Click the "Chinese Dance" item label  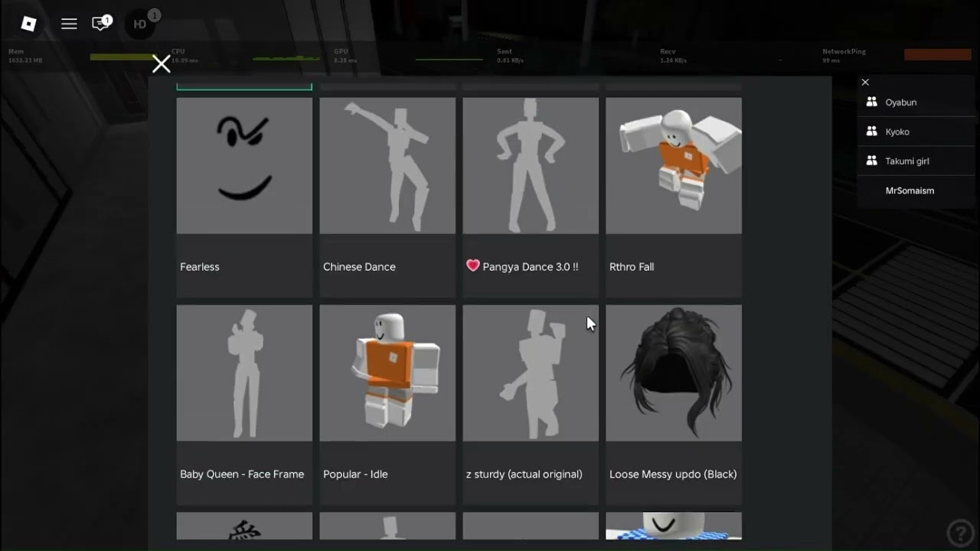[x=359, y=266]
